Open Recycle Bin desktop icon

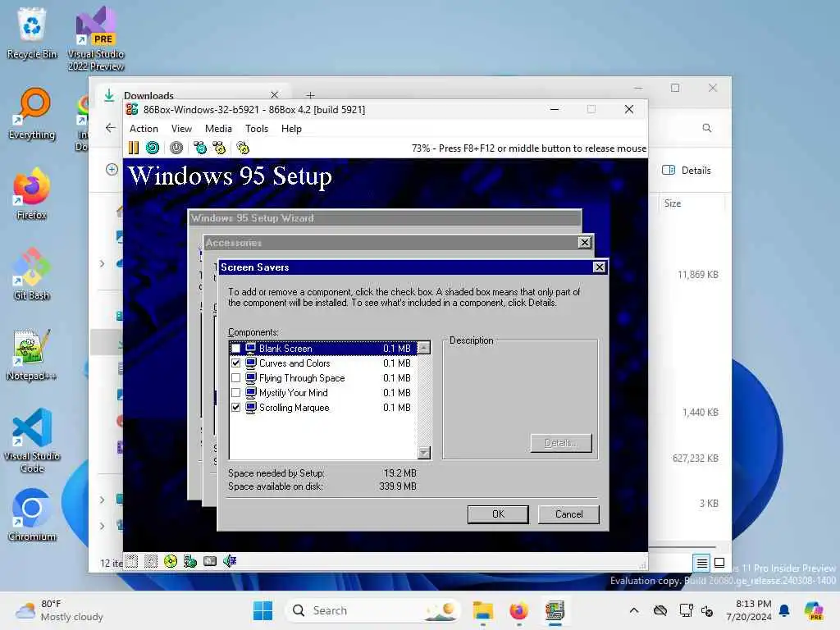pos(32,33)
